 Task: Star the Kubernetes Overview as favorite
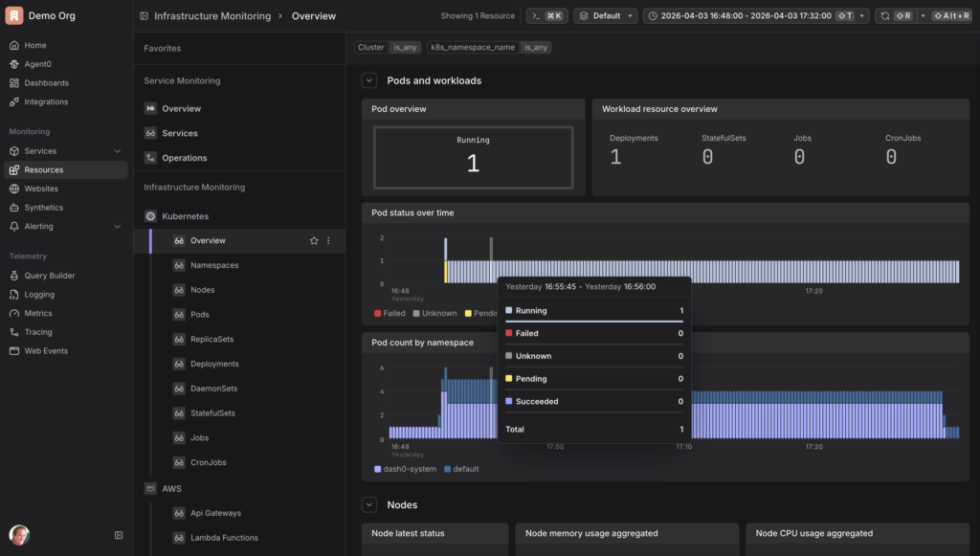point(314,241)
